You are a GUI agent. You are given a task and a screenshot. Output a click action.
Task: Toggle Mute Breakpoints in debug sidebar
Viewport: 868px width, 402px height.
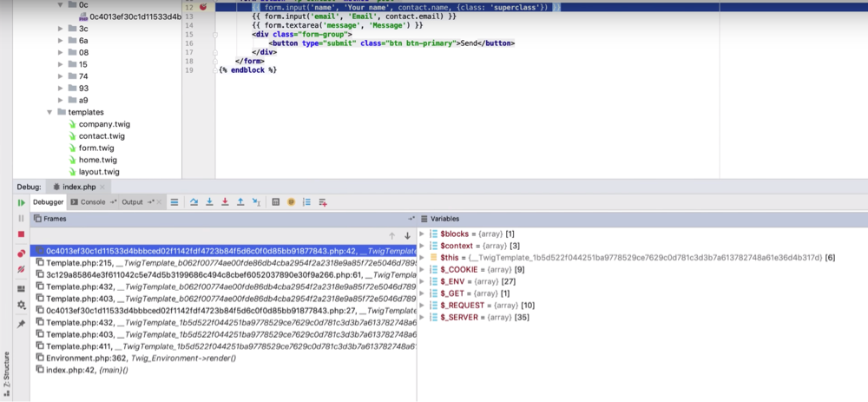tap(21, 270)
